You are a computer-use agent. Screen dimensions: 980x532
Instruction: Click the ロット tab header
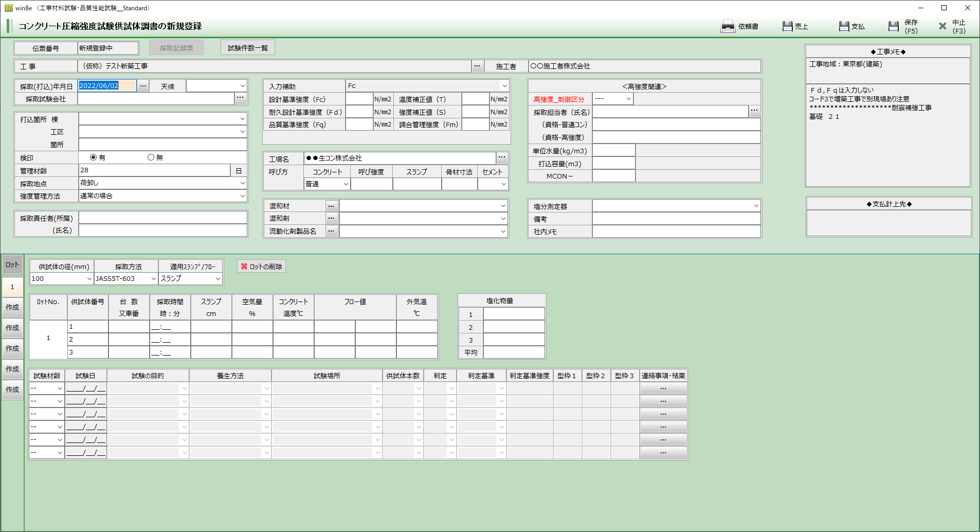point(12,265)
